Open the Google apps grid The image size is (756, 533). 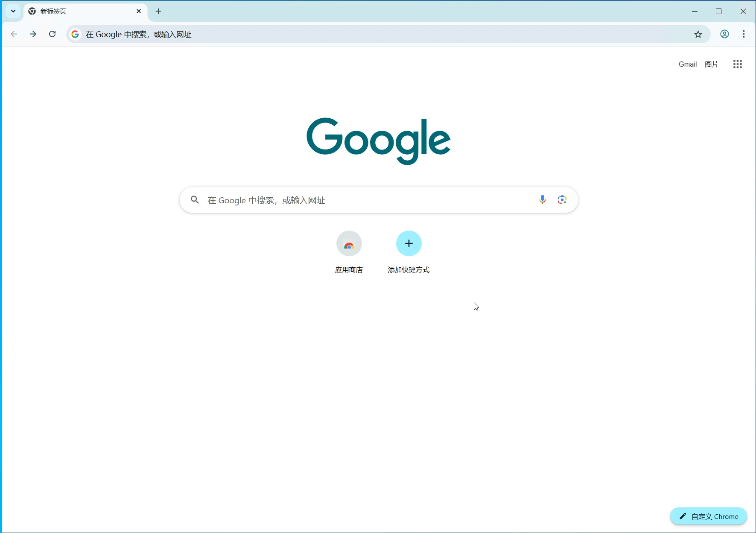click(738, 64)
